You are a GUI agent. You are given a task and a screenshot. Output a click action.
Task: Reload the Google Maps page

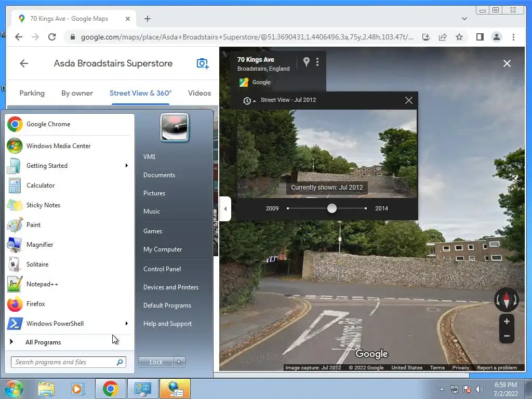tap(52, 37)
